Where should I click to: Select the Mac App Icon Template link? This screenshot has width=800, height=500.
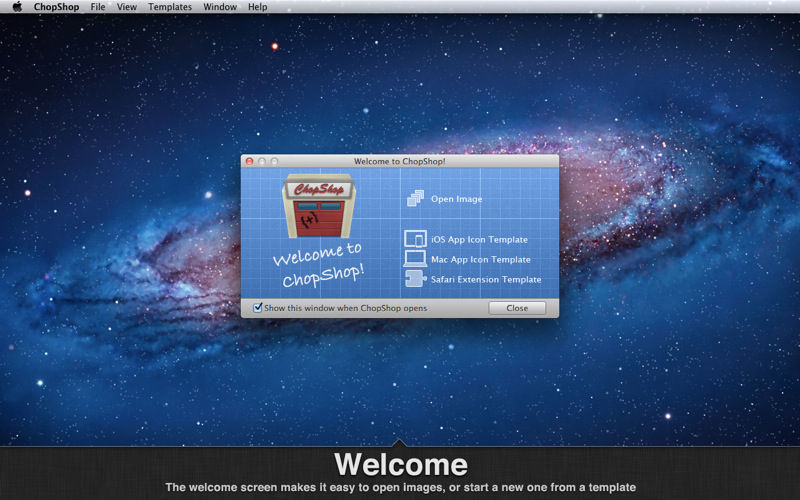(481, 259)
